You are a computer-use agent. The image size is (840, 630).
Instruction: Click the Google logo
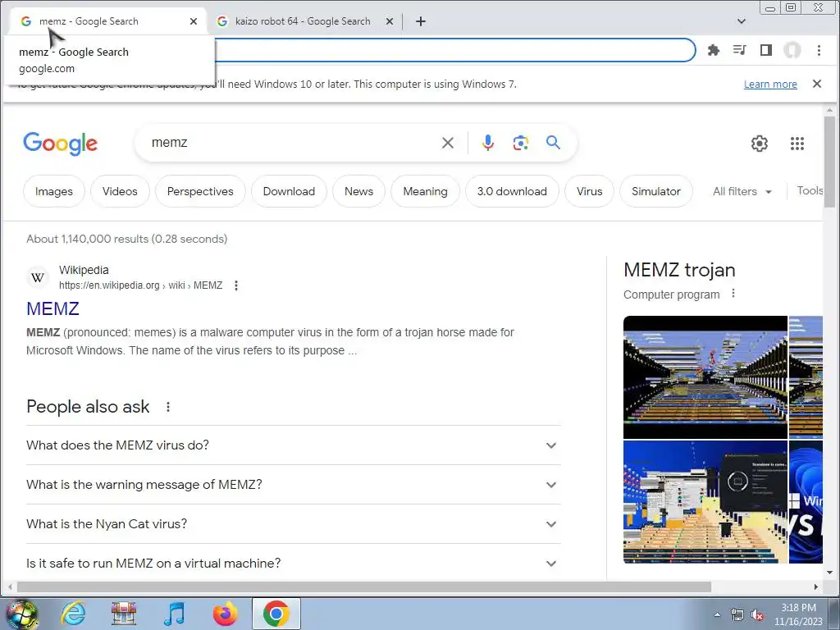click(x=60, y=143)
